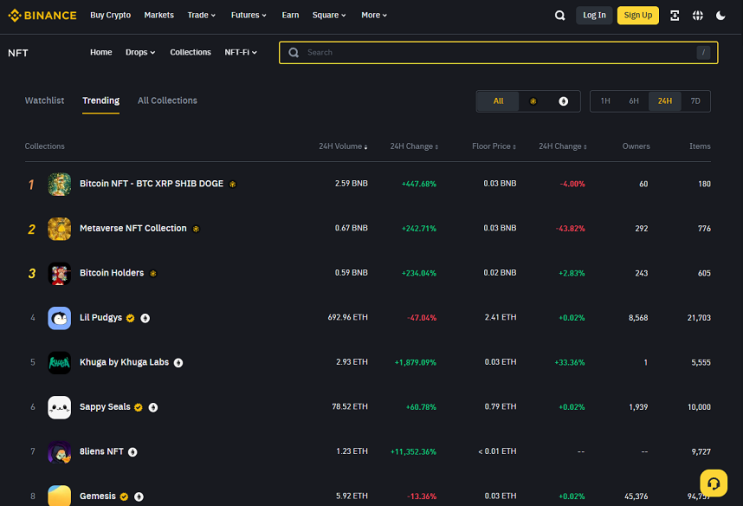Open the customer support headset icon
The width and height of the screenshot is (743, 506).
click(714, 483)
